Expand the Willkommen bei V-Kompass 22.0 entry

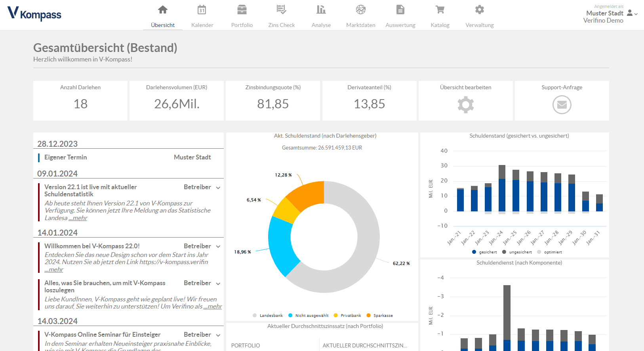tap(218, 247)
